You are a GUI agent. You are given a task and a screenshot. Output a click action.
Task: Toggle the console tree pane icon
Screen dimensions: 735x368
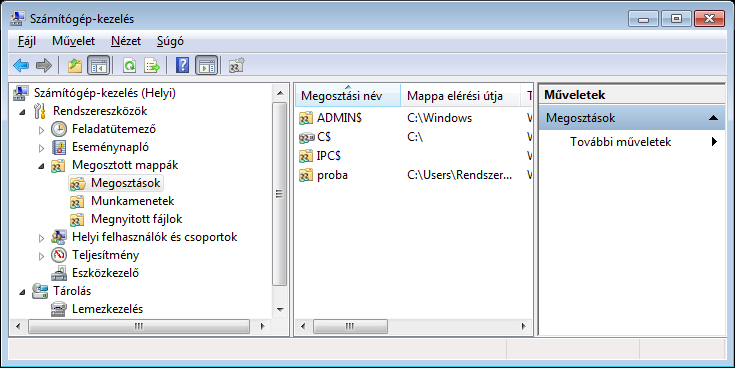(99, 66)
